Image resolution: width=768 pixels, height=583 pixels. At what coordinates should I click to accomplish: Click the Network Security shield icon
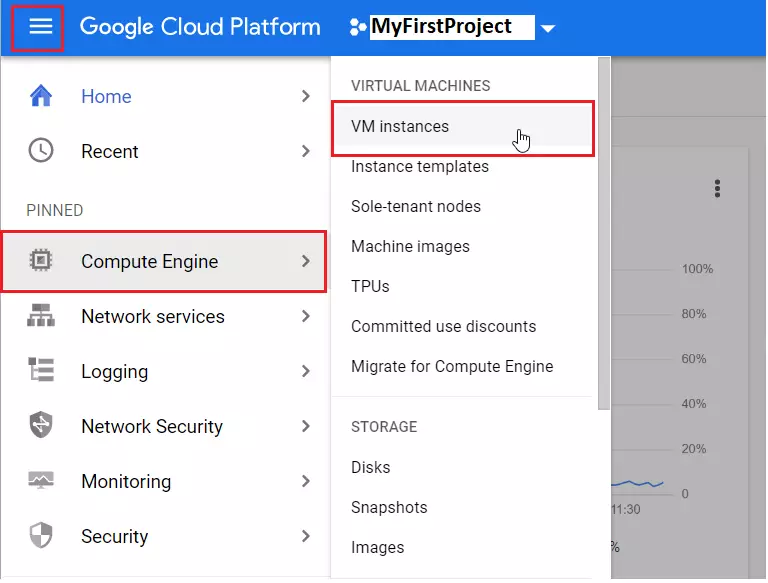click(x=41, y=425)
